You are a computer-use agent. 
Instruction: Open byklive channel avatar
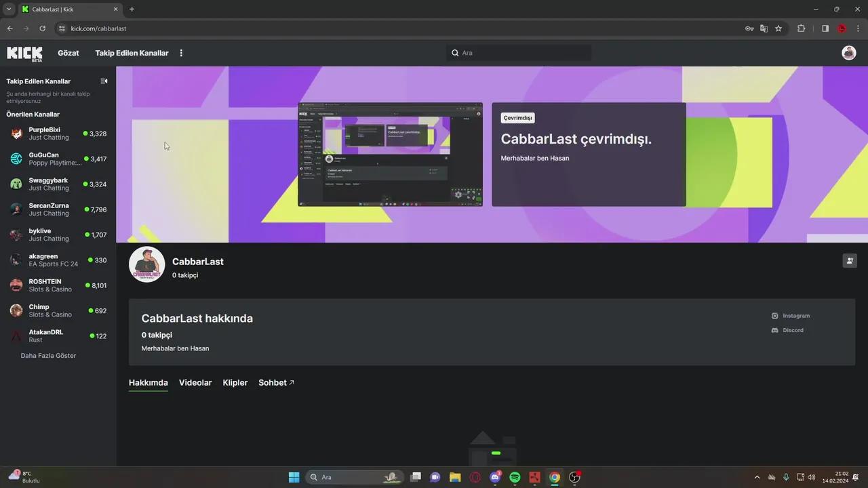pos(16,235)
